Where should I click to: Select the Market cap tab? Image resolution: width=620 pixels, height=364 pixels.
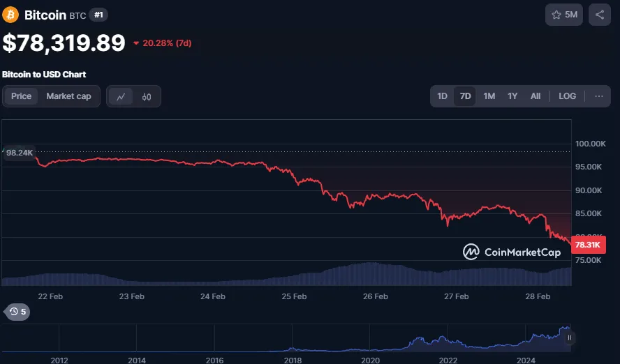pyautogui.click(x=68, y=96)
